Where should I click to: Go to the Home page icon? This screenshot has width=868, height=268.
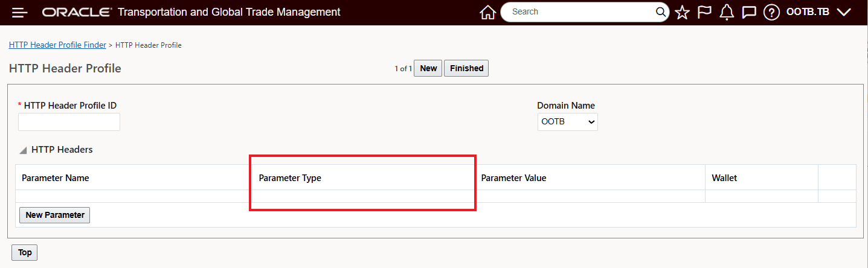tap(487, 12)
